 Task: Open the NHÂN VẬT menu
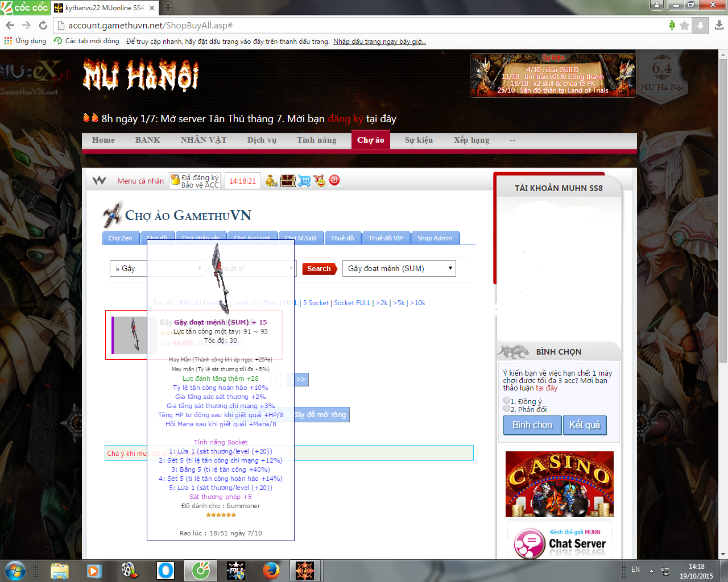[x=204, y=140]
